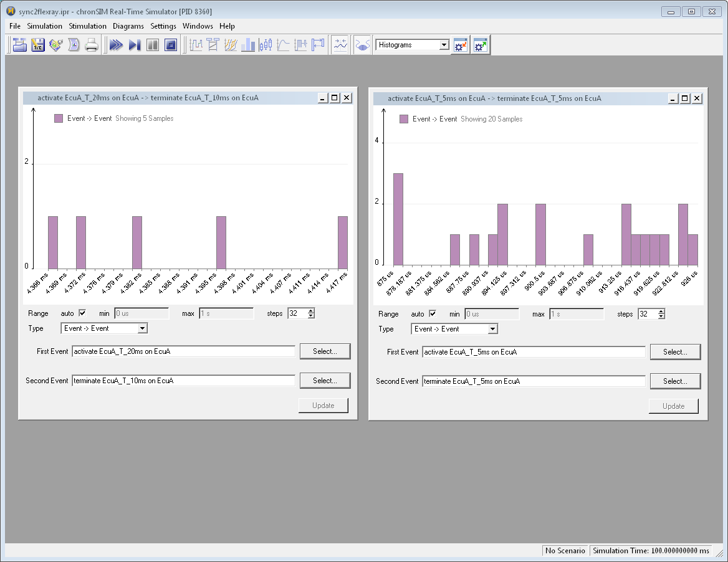Click steps spinner in EcuA_T_5ms histogram
This screenshot has height=562, width=728.
pyautogui.click(x=651, y=314)
